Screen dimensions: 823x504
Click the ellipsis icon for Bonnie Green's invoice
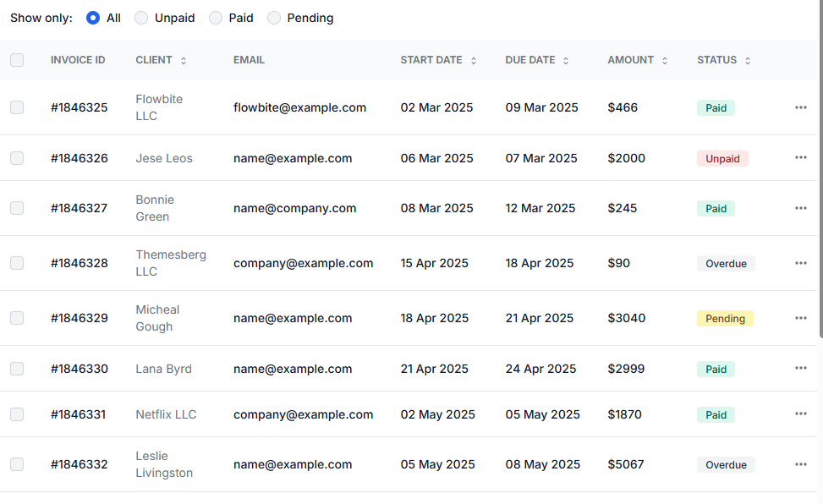800,208
